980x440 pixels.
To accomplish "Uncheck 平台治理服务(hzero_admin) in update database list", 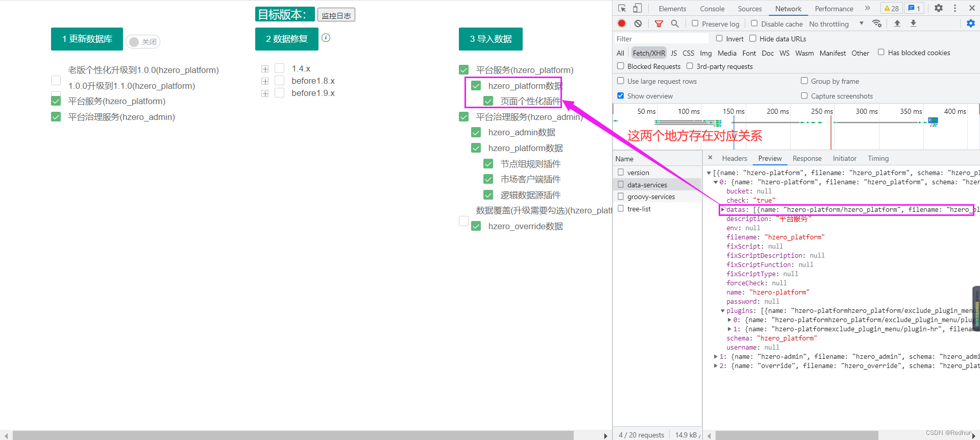I will 56,117.
